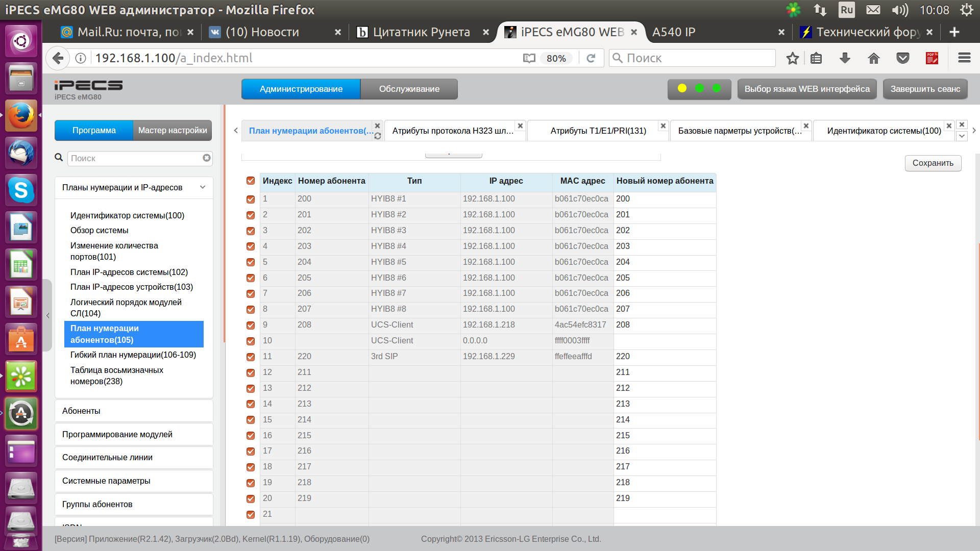Open the Firefox downloads arrow

pos(845,58)
